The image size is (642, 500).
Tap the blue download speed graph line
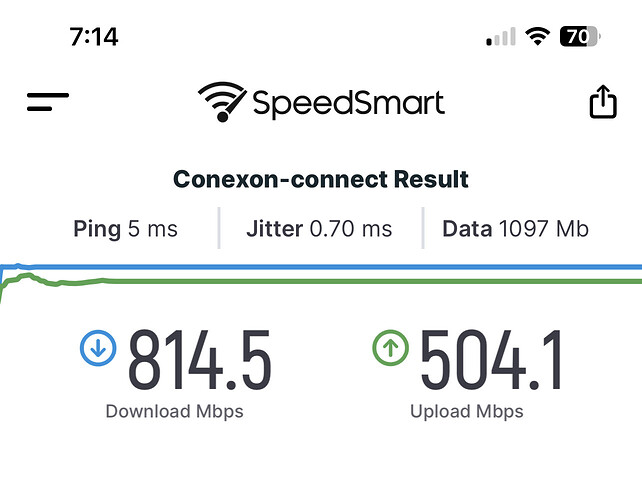click(328, 267)
